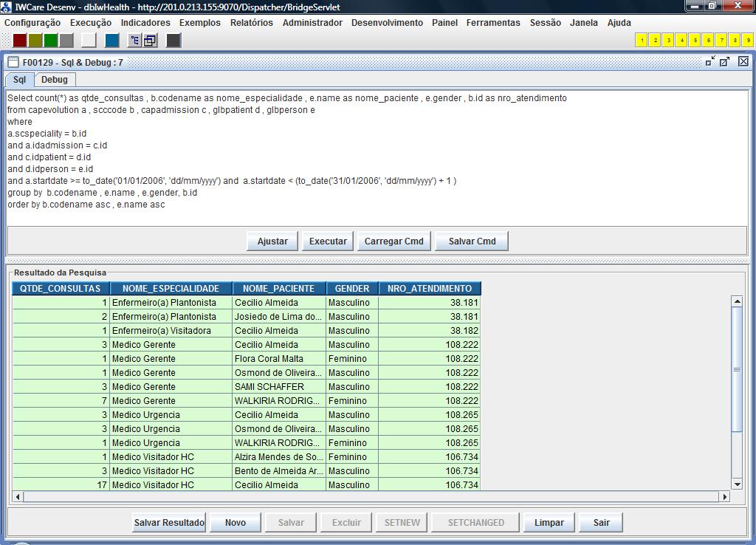Click horizontal scrollbar right arrow
The image size is (756, 545).
click(x=725, y=496)
